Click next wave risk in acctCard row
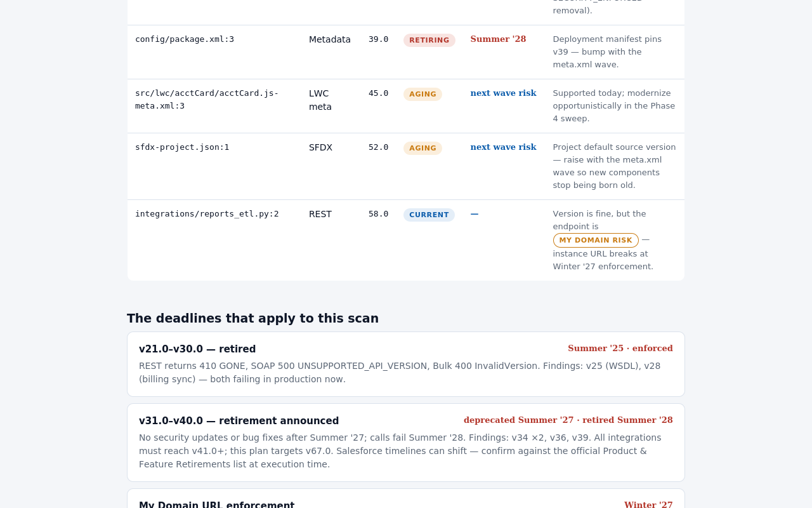Screen dimensions: 812x508 pos(503,93)
